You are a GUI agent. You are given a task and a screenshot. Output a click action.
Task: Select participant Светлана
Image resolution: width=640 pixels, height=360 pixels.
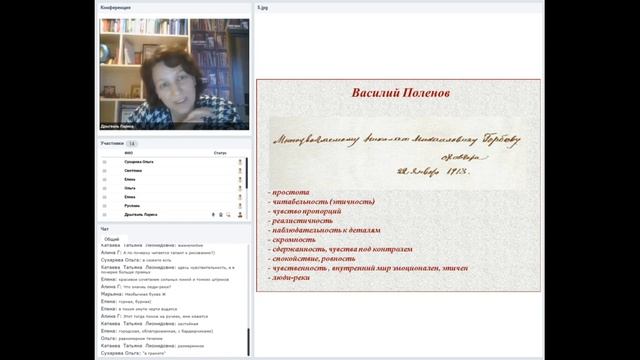(x=133, y=171)
